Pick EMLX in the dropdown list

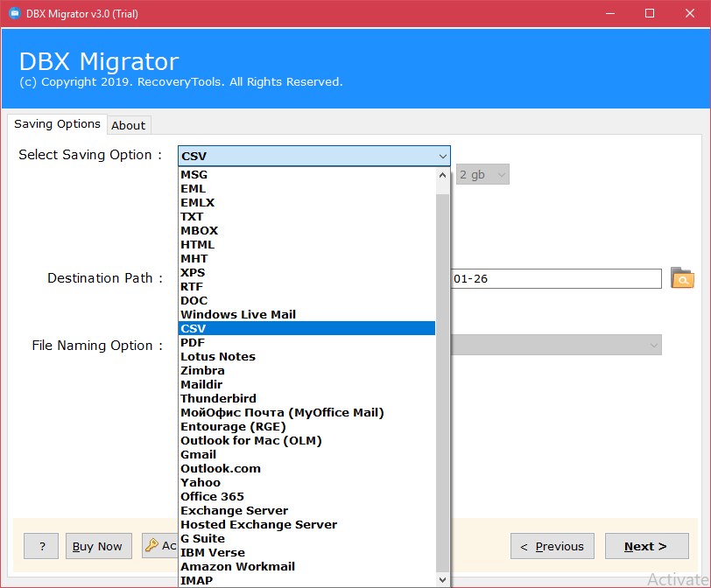307,202
